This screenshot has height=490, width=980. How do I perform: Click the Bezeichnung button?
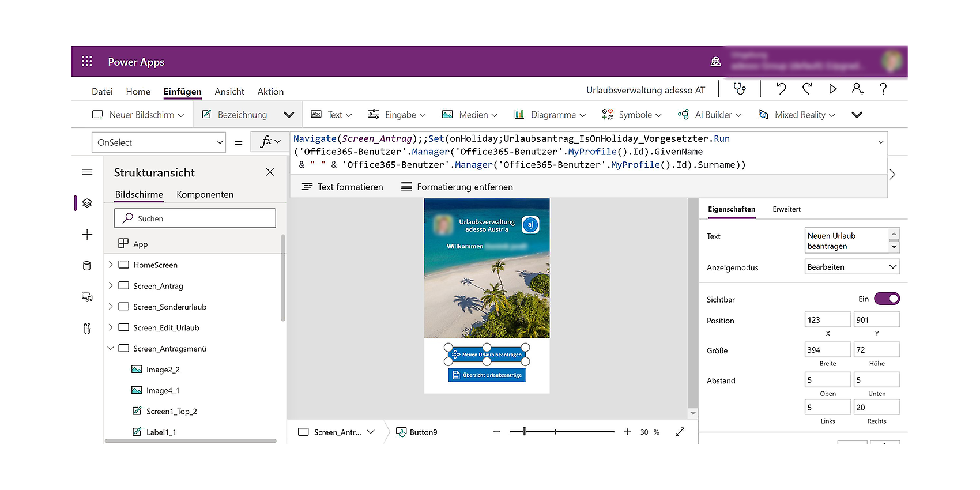235,115
